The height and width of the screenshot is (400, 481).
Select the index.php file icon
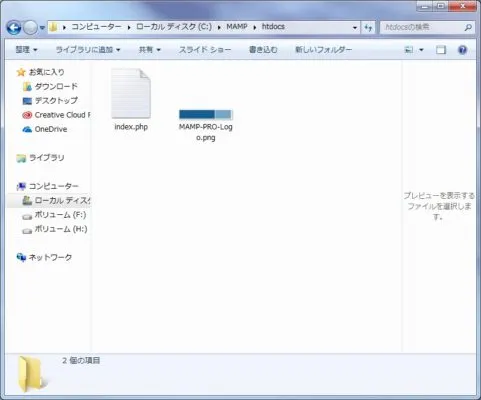pos(131,93)
